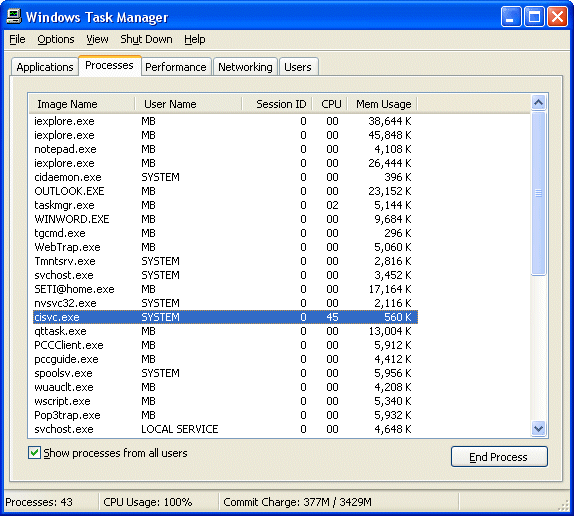Click the scrollbar up arrow

click(x=538, y=103)
